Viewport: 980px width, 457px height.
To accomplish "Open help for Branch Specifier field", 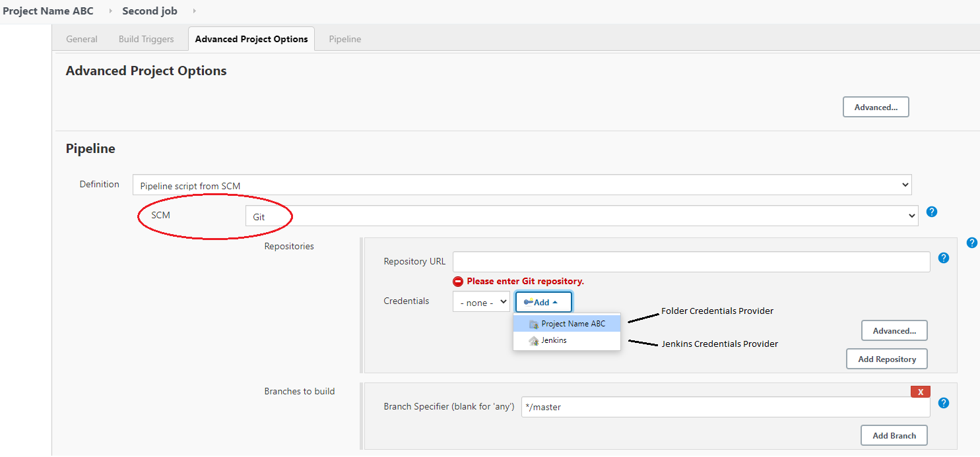I will coord(943,403).
